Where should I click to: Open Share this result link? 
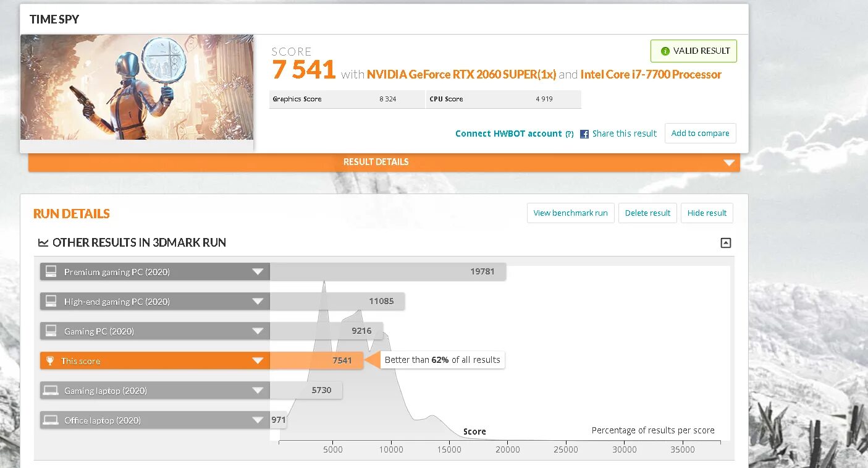[x=624, y=134]
